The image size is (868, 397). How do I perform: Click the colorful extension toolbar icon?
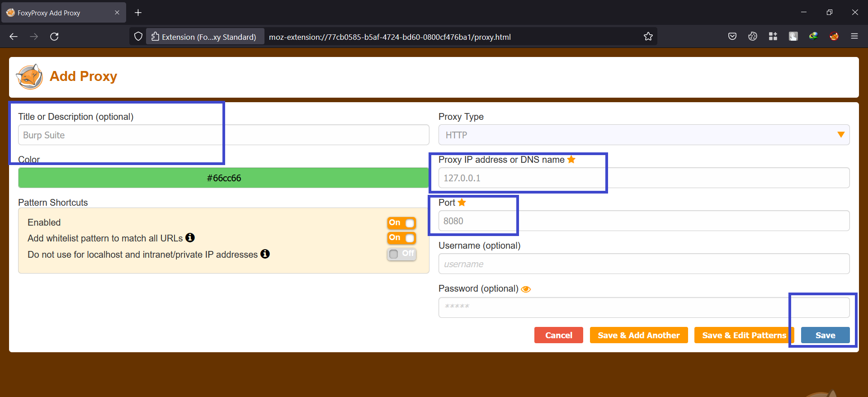click(814, 36)
